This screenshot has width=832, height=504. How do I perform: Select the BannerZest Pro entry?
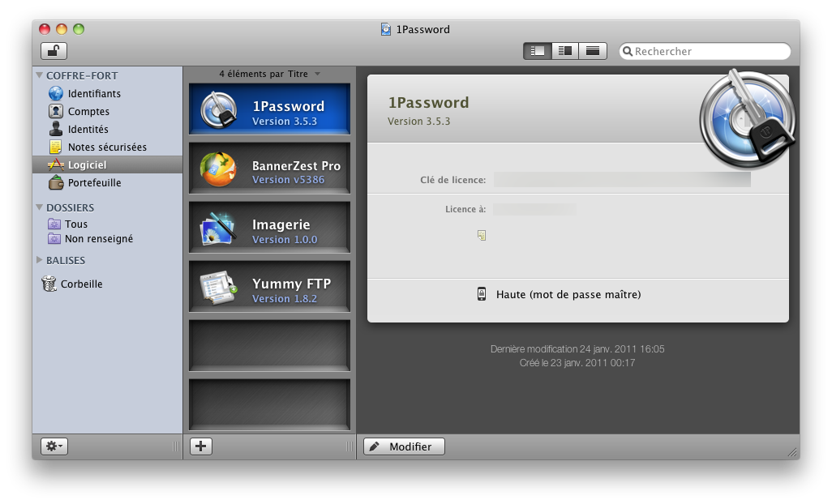tap(269, 168)
